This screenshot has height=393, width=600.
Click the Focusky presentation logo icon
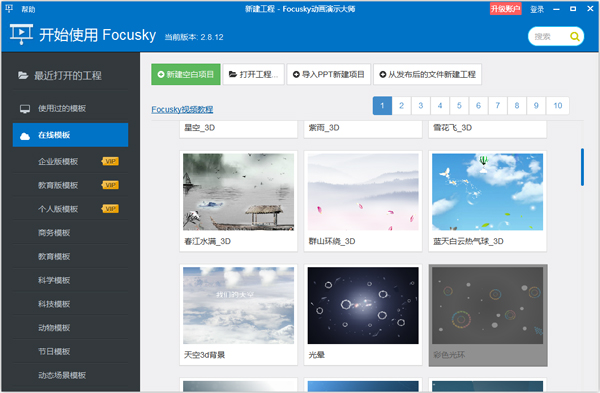pyautogui.click(x=21, y=34)
